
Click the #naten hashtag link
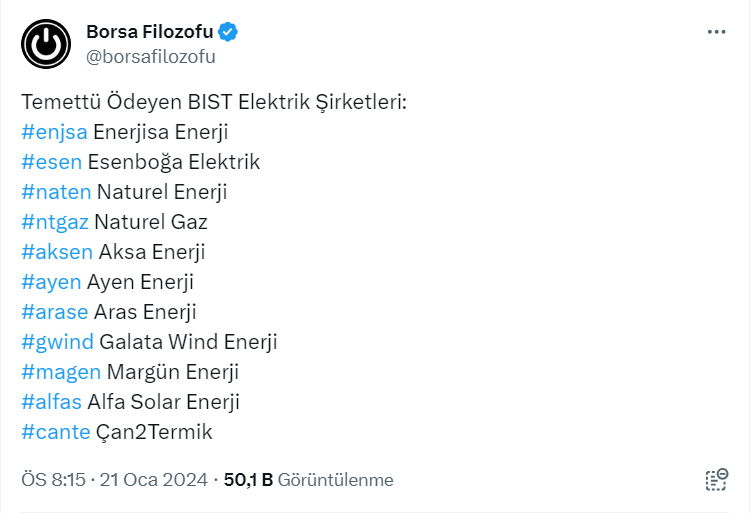[x=56, y=192]
